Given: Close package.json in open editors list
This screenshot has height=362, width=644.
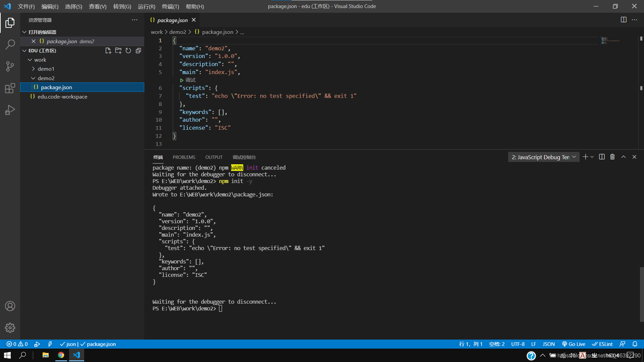Looking at the screenshot, I should pos(34,41).
